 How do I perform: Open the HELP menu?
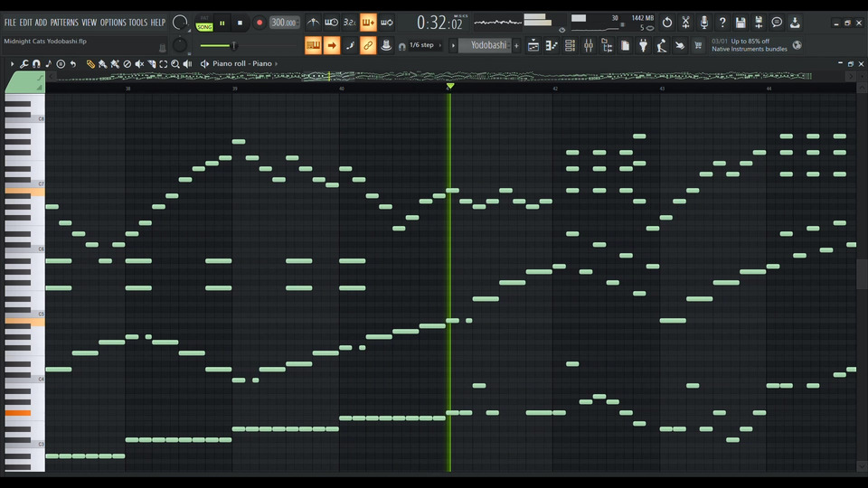157,23
